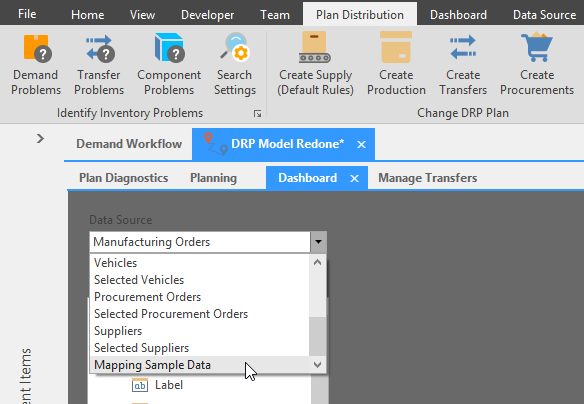Switch to the View ribbon tab
584x404 pixels.
tap(142, 15)
